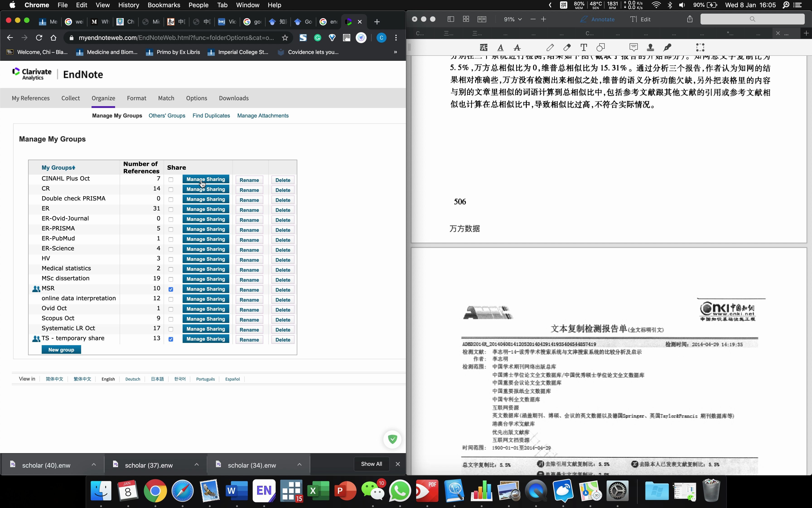Select the underline text tool in PDF toolbar
Image resolution: width=812 pixels, height=508 pixels.
tap(500, 47)
